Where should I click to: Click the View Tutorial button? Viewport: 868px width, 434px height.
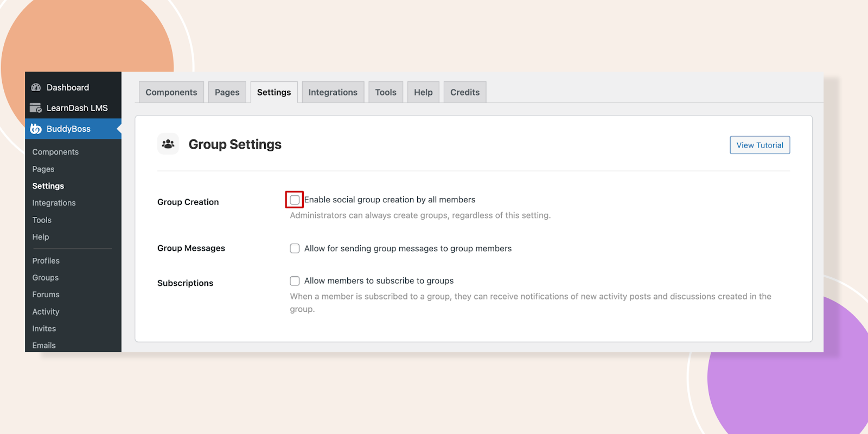(759, 145)
